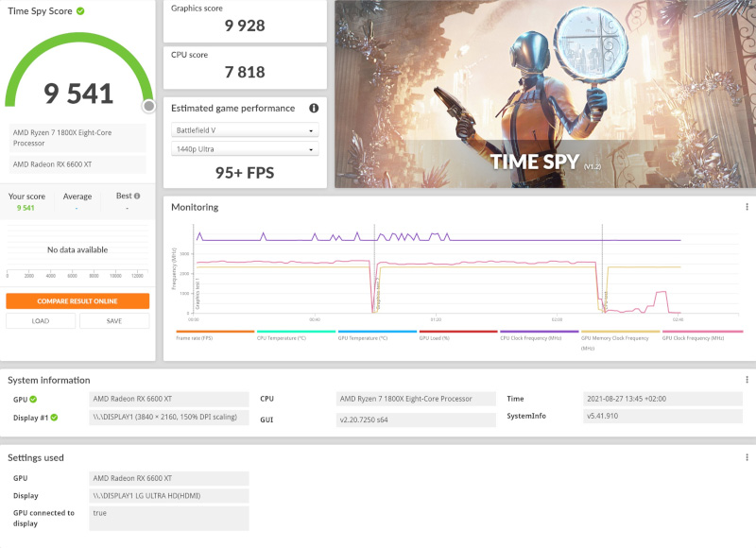
Task: Click the CPU score value 7 818
Action: click(245, 73)
